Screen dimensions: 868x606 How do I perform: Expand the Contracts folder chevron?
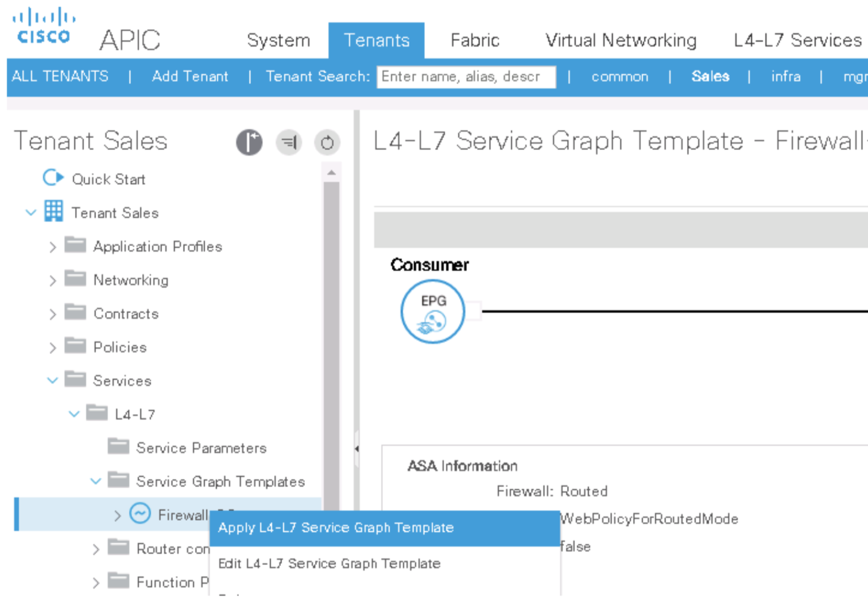coord(52,314)
